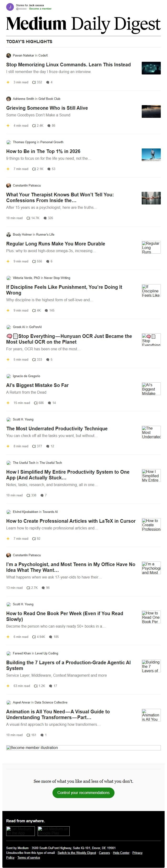Open the article "Grieving Someone Who is Still Alive"
The height and width of the screenshot is (868, 167).
click(x=47, y=108)
